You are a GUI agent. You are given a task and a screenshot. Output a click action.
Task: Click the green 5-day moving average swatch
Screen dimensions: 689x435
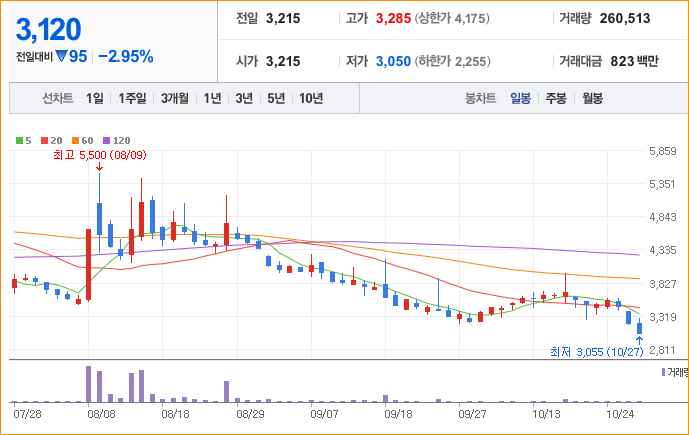(x=19, y=141)
